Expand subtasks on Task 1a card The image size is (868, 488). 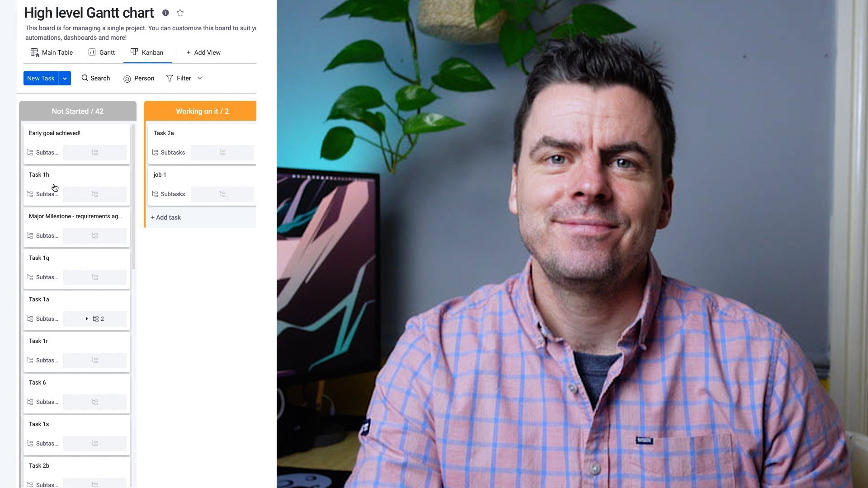[x=86, y=318]
